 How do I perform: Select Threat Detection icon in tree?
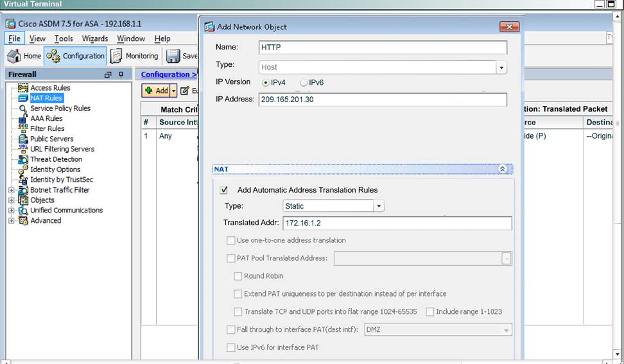point(22,159)
